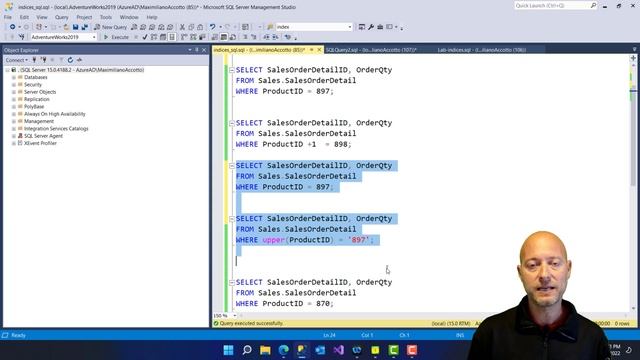Open the Tools menu
The image size is (640, 360).
point(106,17)
